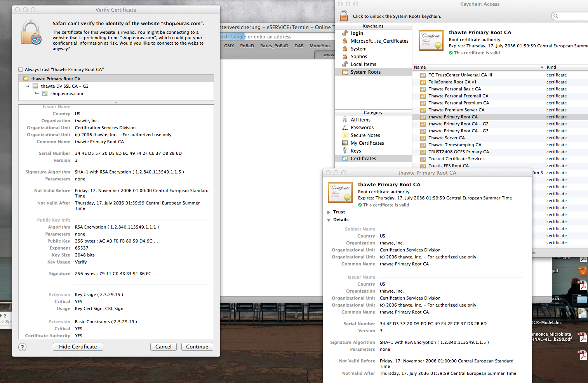Cancel the Verify Certificate dialog

164,347
